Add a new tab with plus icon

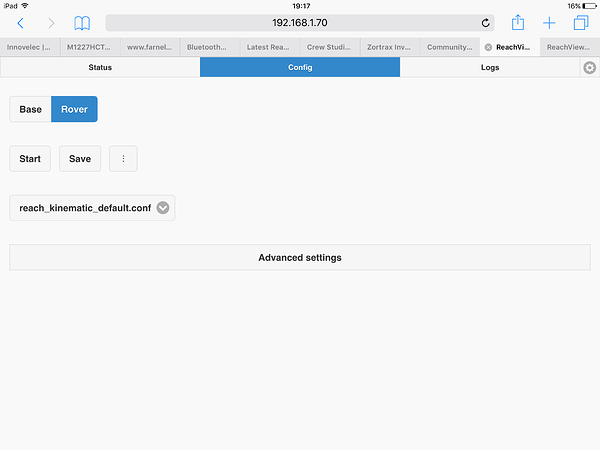point(549,23)
